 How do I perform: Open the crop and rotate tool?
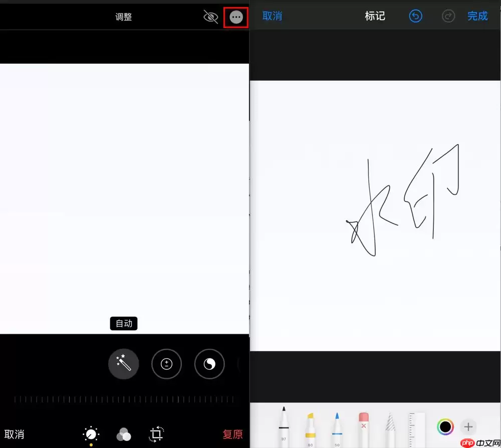coord(156,434)
